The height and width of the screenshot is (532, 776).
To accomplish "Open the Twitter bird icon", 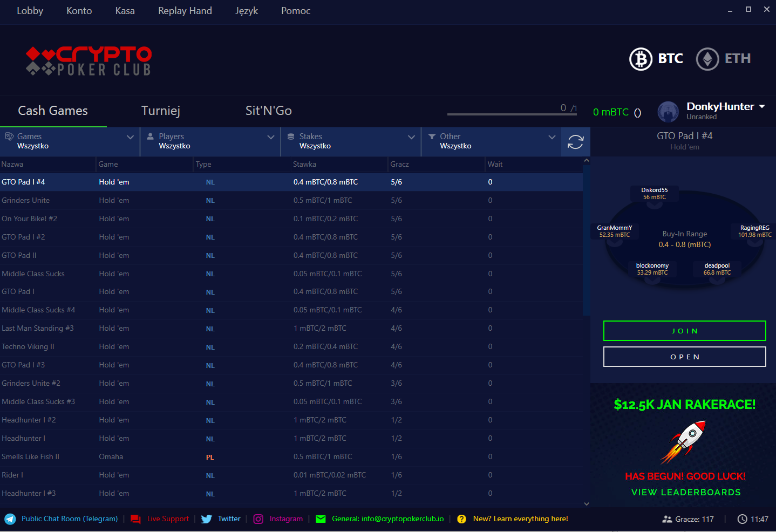I will (206, 519).
